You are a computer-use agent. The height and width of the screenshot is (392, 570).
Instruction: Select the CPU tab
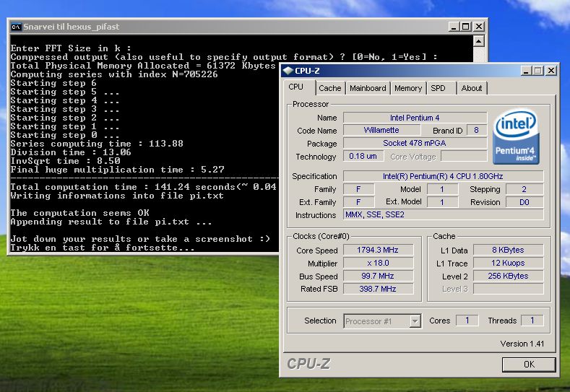pos(296,87)
